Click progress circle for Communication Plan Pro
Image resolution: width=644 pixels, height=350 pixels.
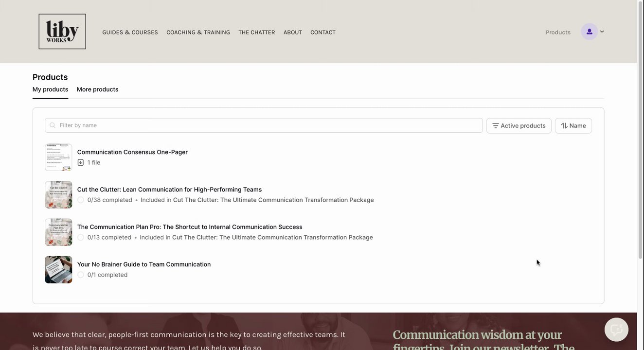click(81, 237)
